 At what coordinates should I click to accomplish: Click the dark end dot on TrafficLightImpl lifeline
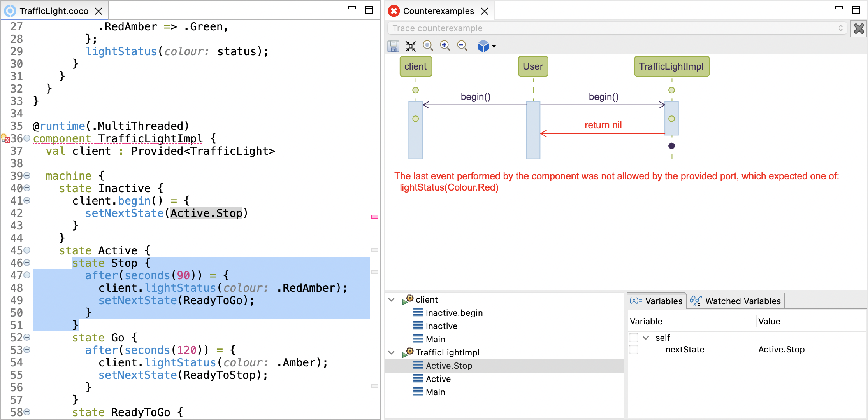point(671,146)
